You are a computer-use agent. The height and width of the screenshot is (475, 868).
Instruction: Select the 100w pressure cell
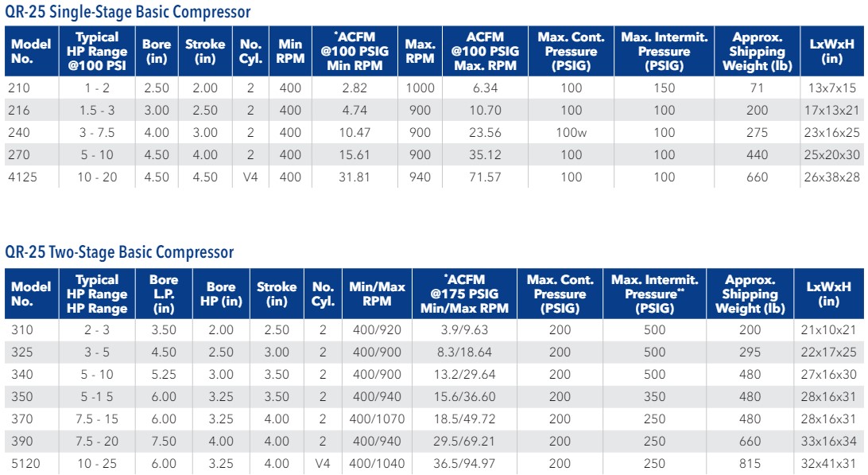572,132
